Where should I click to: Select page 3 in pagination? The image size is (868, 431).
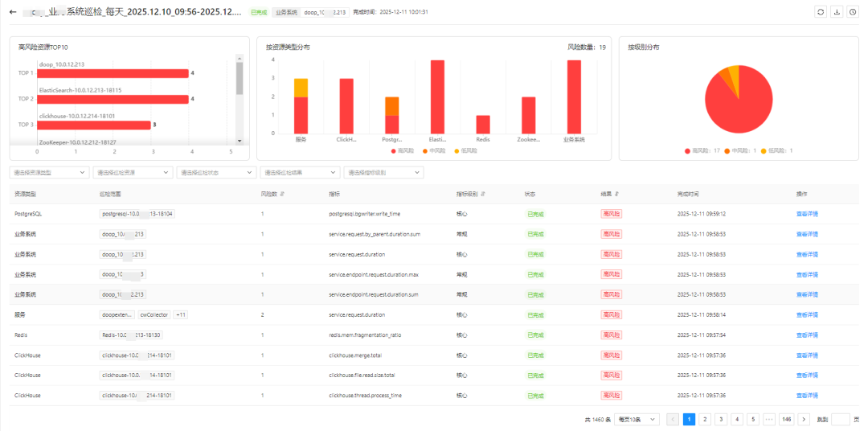(x=721, y=420)
